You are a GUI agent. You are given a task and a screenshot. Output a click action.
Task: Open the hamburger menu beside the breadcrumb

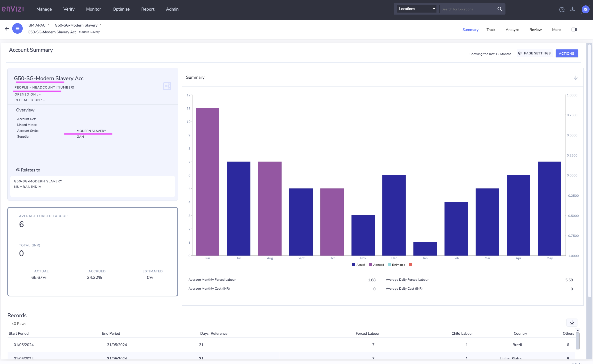tap(17, 28)
